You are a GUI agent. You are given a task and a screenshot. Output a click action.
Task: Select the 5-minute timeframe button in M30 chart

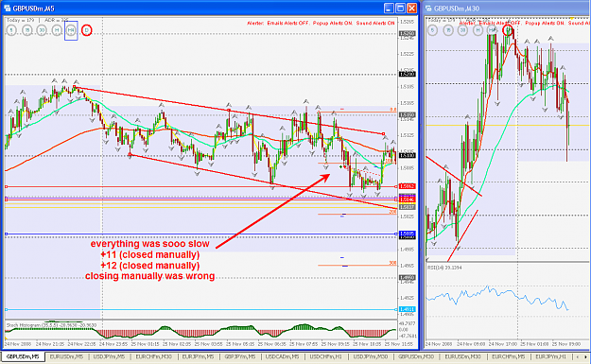click(x=433, y=30)
